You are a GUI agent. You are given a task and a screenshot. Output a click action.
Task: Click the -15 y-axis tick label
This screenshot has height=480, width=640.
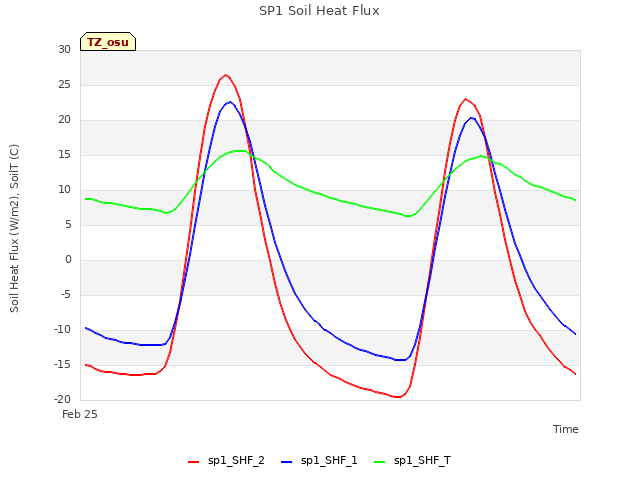point(62,364)
